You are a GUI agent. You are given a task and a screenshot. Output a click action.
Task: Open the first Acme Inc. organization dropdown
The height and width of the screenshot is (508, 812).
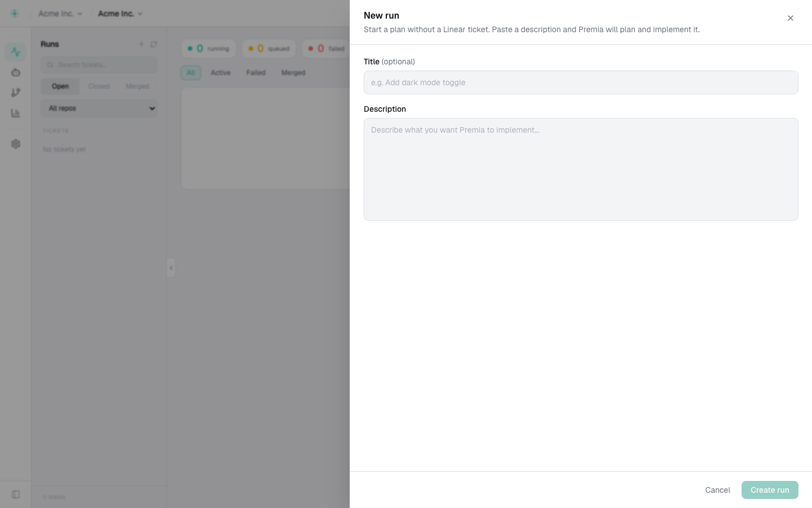(x=60, y=14)
